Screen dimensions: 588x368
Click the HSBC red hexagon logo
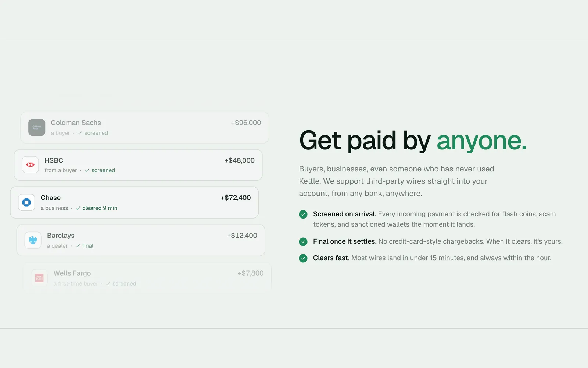[x=31, y=165]
